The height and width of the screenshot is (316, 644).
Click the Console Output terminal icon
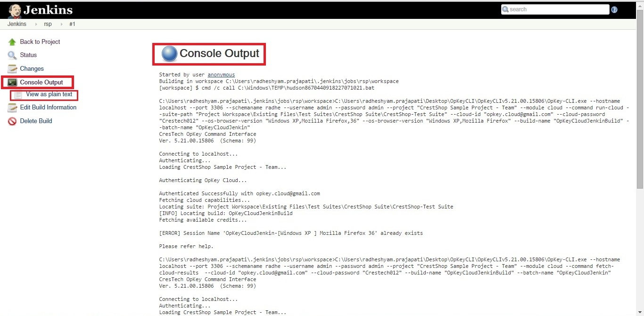point(12,83)
